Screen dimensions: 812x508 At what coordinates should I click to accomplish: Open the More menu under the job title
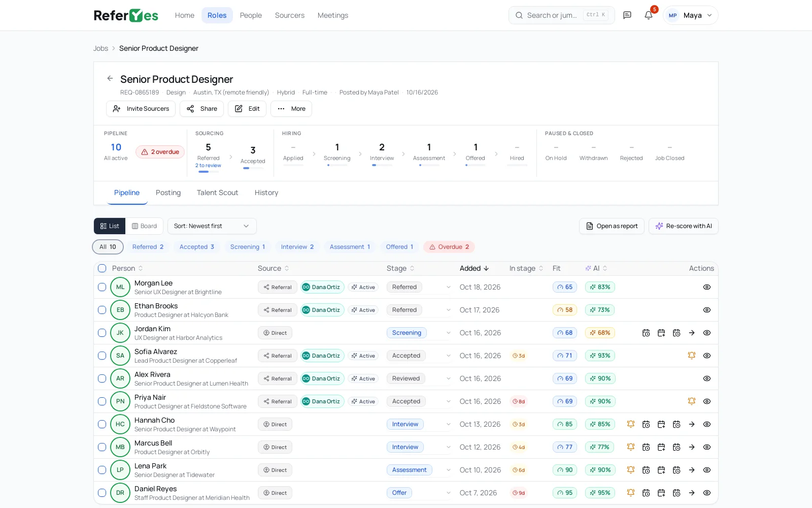291,109
